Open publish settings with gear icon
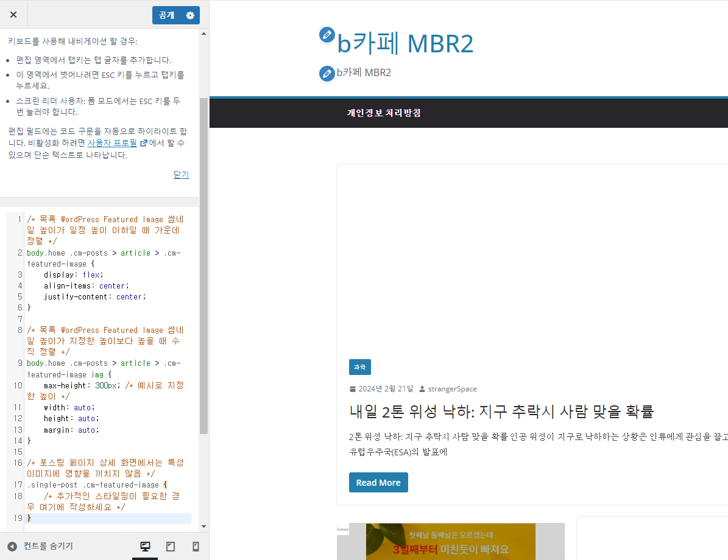728x560 pixels. (191, 15)
